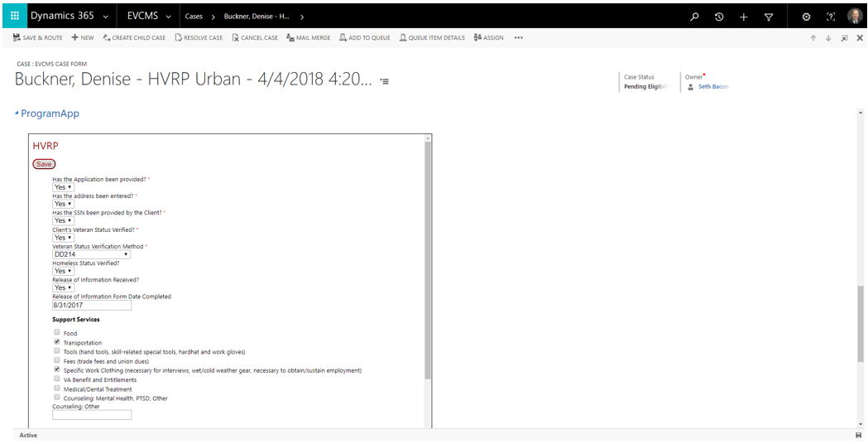Click the Active status text
The height and width of the screenshot is (444, 868).
28,435
